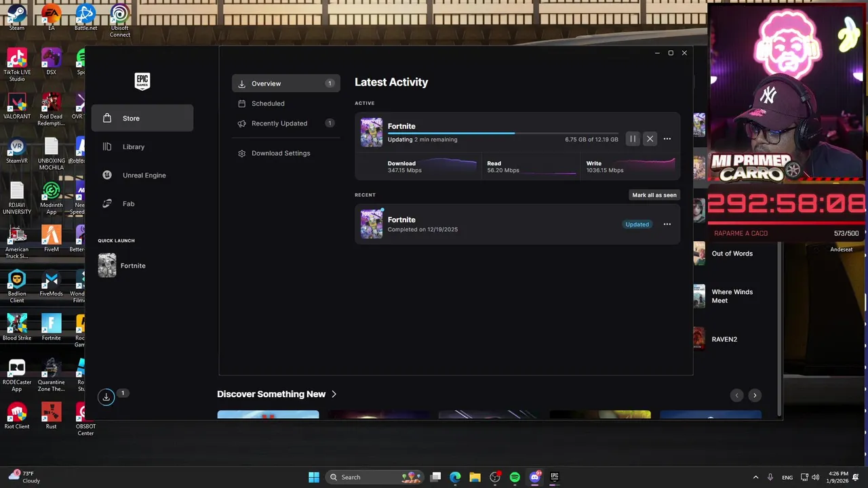Open VALORANT desktop shortcut
The width and height of the screenshot is (868, 488).
[x=17, y=106]
